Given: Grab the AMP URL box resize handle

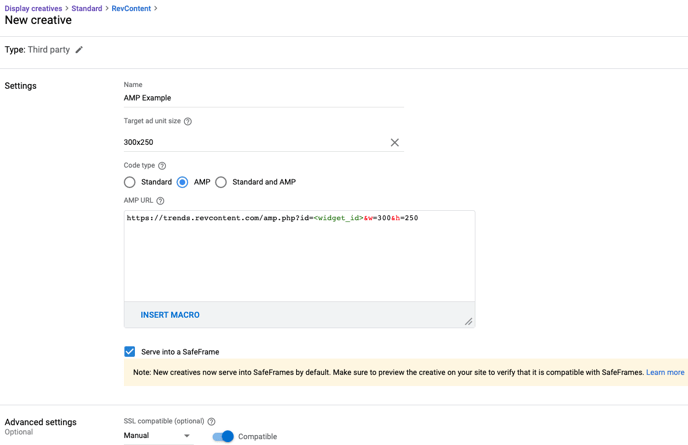Looking at the screenshot, I should pos(468,321).
